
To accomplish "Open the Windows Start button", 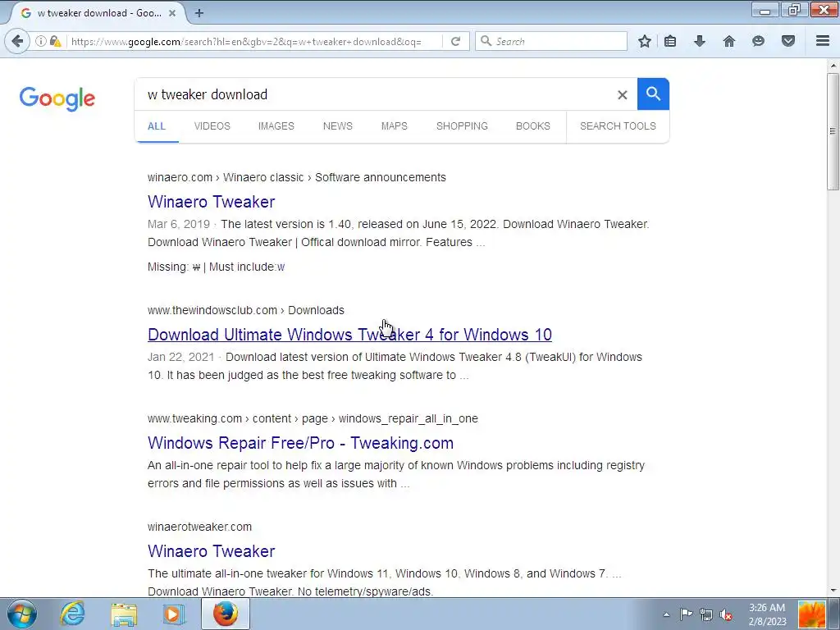I will 21,614.
